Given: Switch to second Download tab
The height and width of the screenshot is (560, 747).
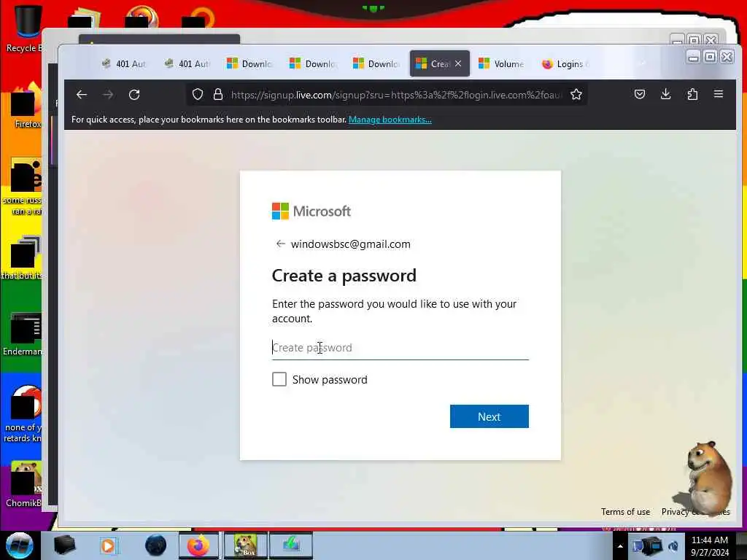Looking at the screenshot, I should (312, 63).
